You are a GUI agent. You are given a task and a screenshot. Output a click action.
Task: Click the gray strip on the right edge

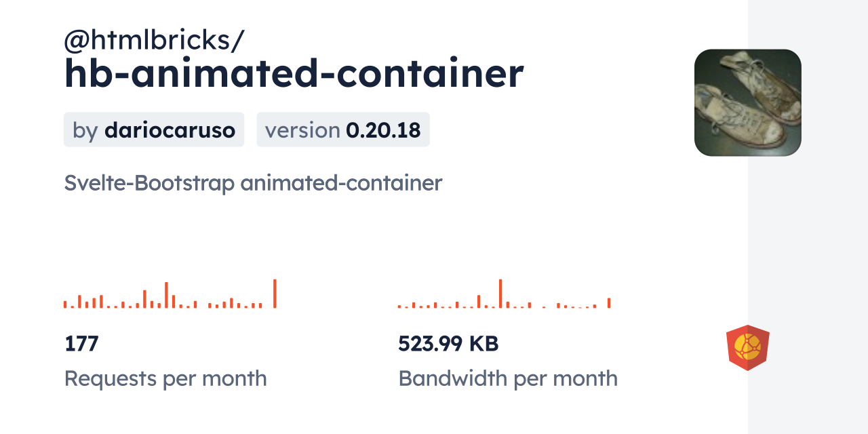point(808,217)
